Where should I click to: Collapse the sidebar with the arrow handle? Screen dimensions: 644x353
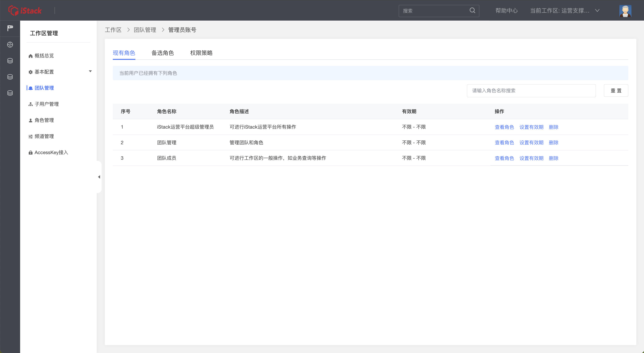point(99,177)
